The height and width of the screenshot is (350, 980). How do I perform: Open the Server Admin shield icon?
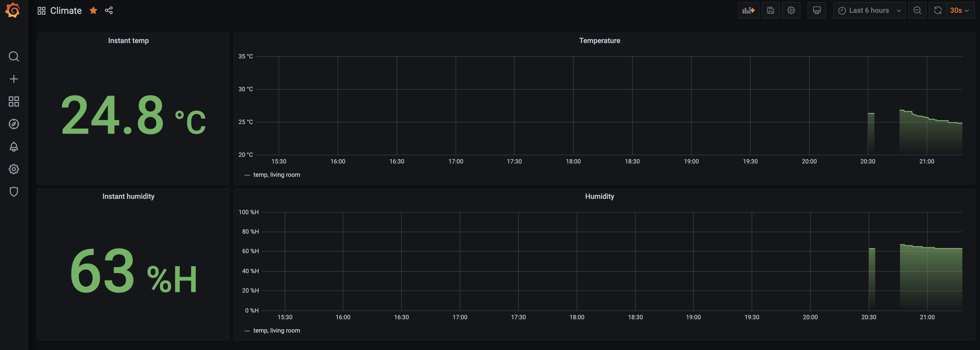[x=14, y=192]
